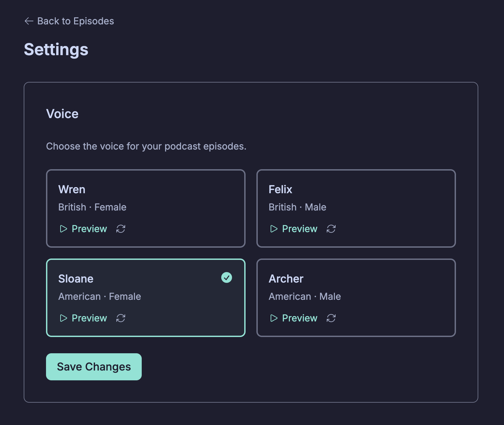
Task: Click the play triangle icon for Sloane
Action: (63, 318)
